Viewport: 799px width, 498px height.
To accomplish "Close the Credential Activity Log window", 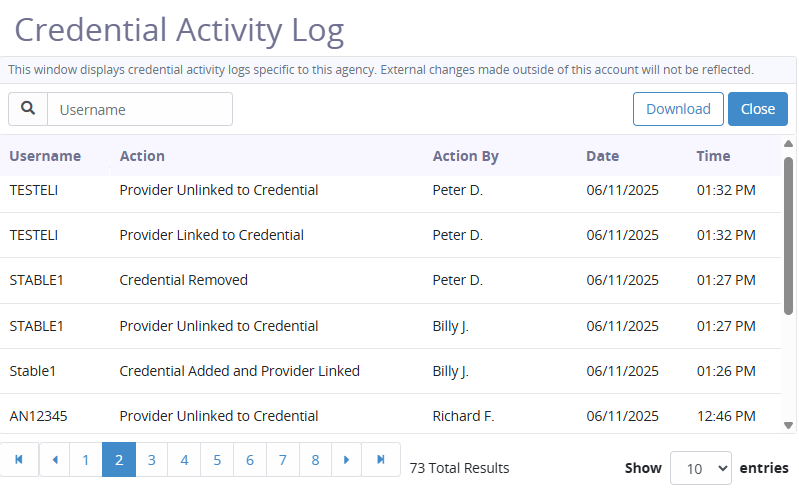I will pyautogui.click(x=757, y=109).
